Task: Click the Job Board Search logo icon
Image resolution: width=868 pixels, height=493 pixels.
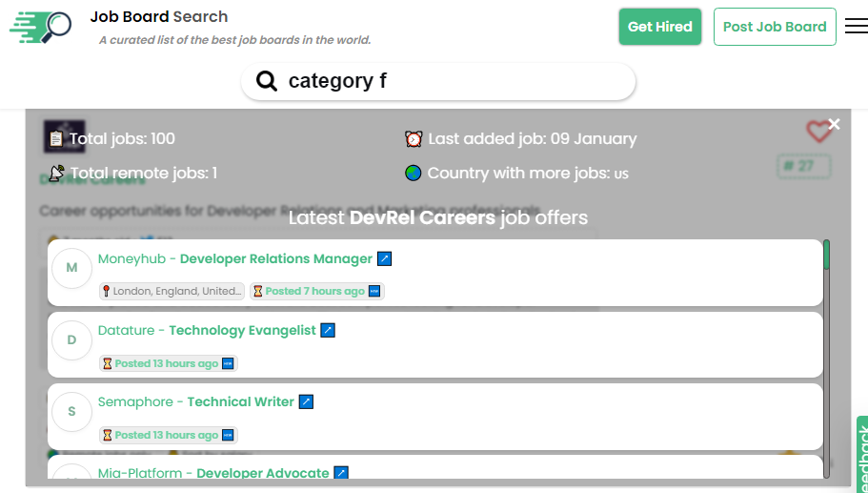Action: [41, 27]
